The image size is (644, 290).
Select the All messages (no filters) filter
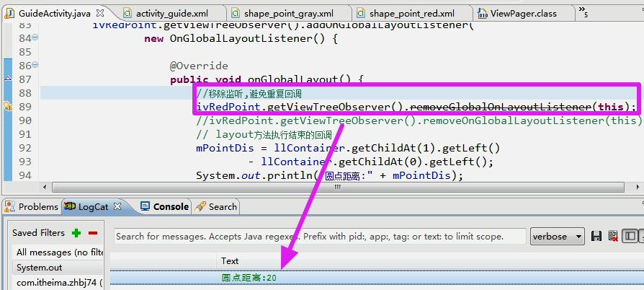coord(60,252)
